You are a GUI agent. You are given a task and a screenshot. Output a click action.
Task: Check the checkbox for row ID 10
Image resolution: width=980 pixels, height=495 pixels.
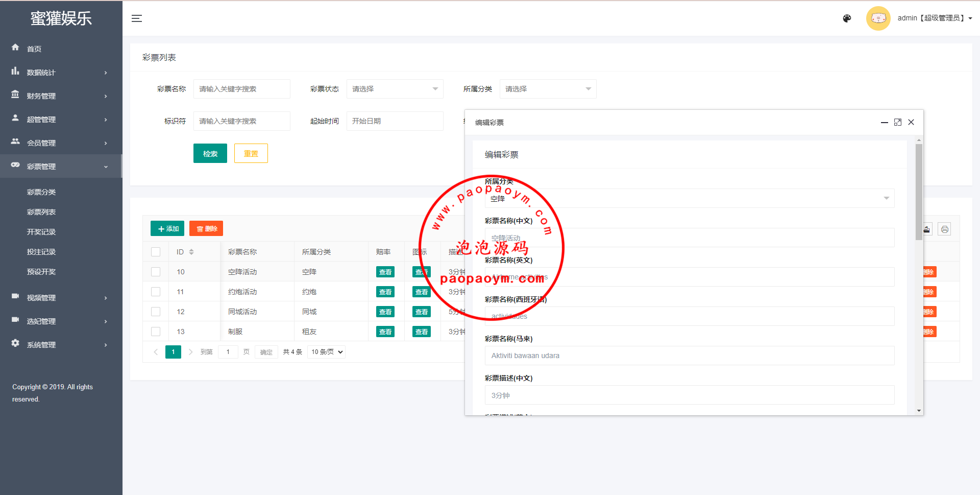(156, 272)
